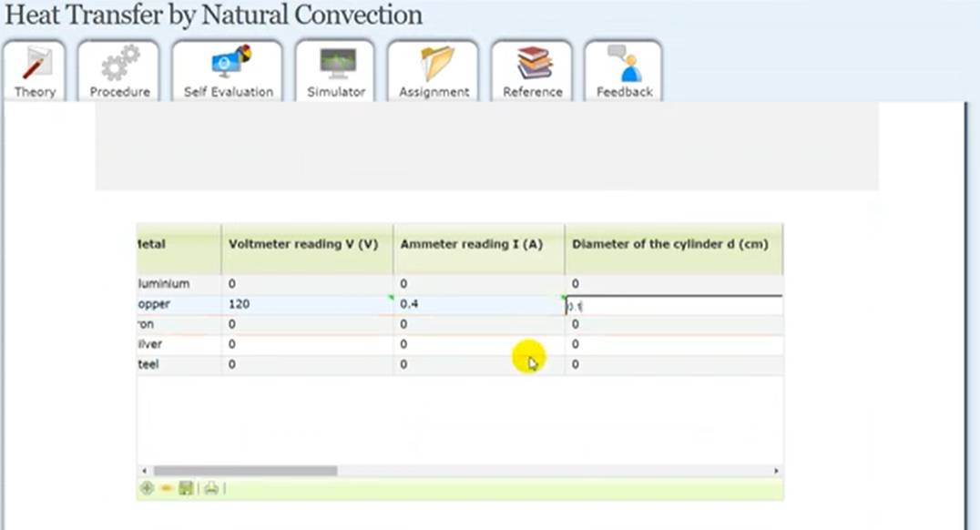980x530 pixels.
Task: Open the Reference tab
Action: 532,73
